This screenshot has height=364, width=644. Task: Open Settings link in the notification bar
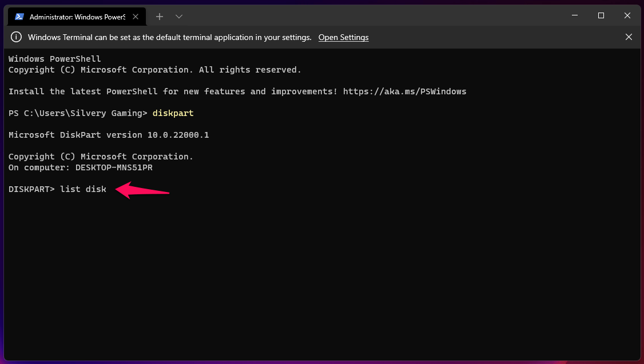click(343, 37)
